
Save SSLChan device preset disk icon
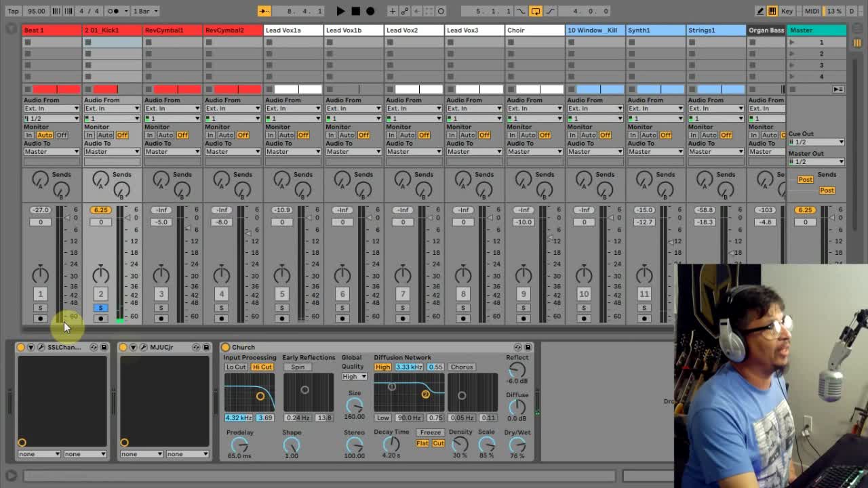(104, 347)
